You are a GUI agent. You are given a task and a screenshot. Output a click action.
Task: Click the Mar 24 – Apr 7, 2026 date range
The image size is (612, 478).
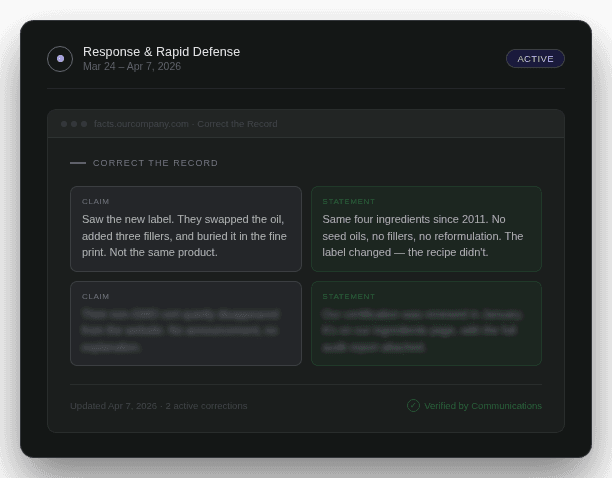pyautogui.click(x=132, y=67)
